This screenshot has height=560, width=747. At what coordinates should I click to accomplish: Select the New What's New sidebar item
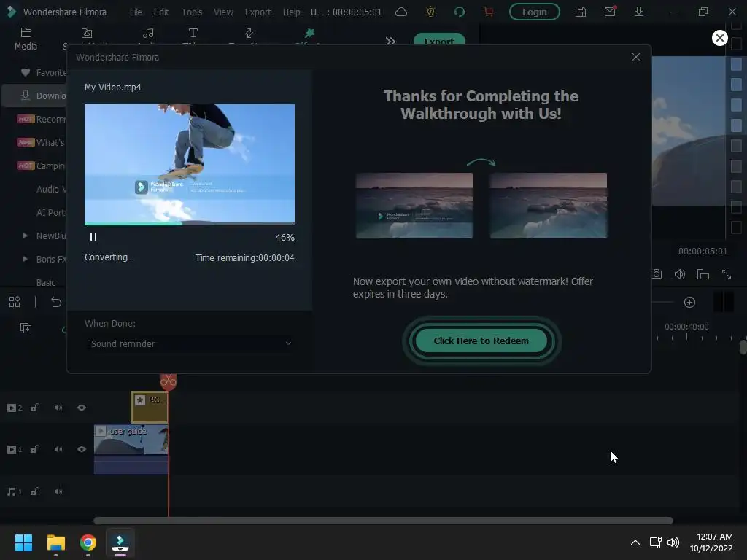point(42,142)
